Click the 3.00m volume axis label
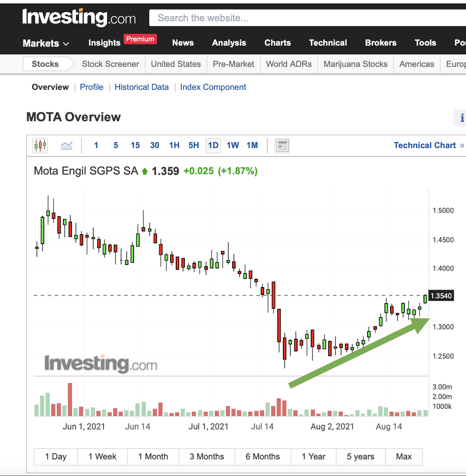The height and width of the screenshot is (476, 466). pyautogui.click(x=442, y=387)
